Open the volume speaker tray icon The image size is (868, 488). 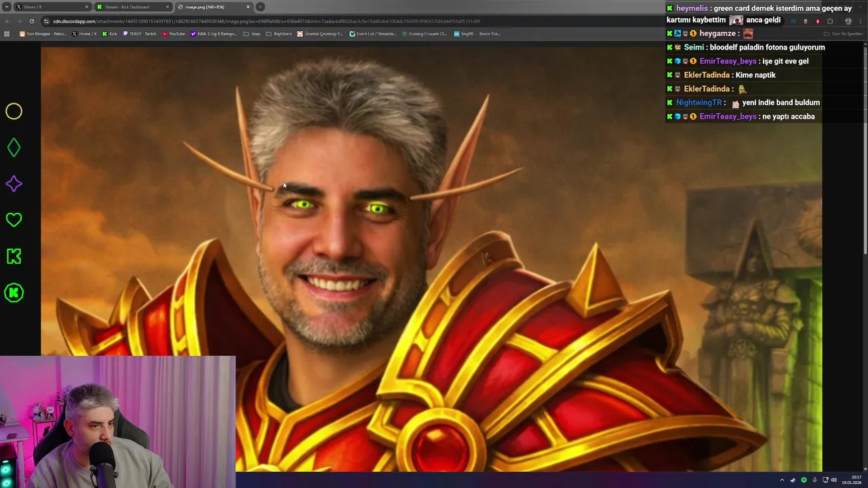point(834,480)
